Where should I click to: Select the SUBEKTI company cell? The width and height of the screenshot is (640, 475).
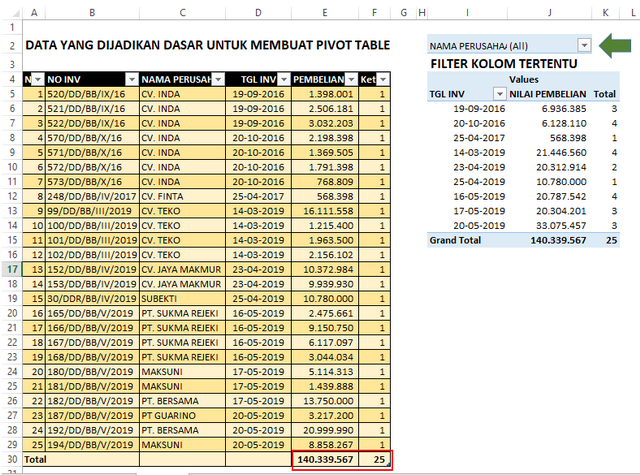point(182,298)
